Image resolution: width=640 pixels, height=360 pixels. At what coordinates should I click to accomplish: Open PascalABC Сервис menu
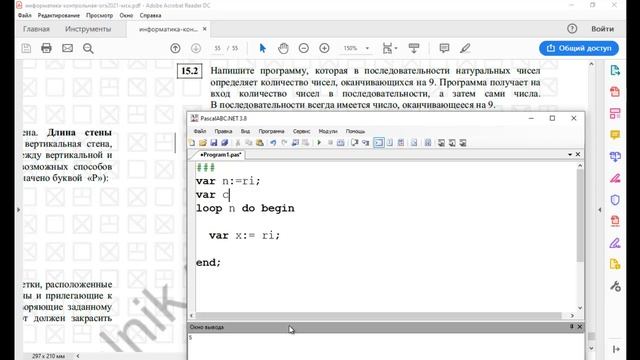pyautogui.click(x=302, y=131)
